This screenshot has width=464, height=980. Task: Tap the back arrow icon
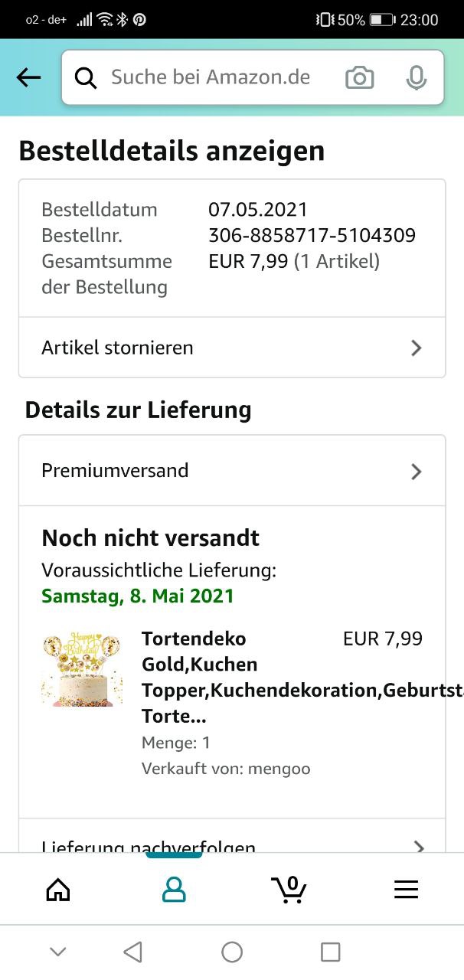[28, 77]
